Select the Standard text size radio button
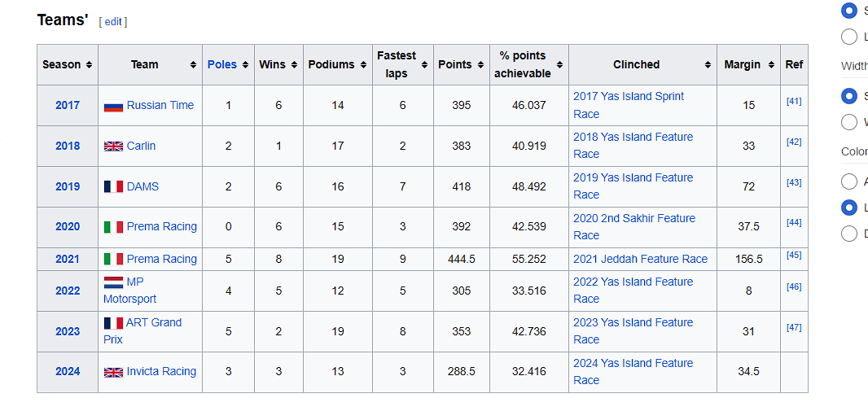This screenshot has height=411, width=868. (848, 11)
